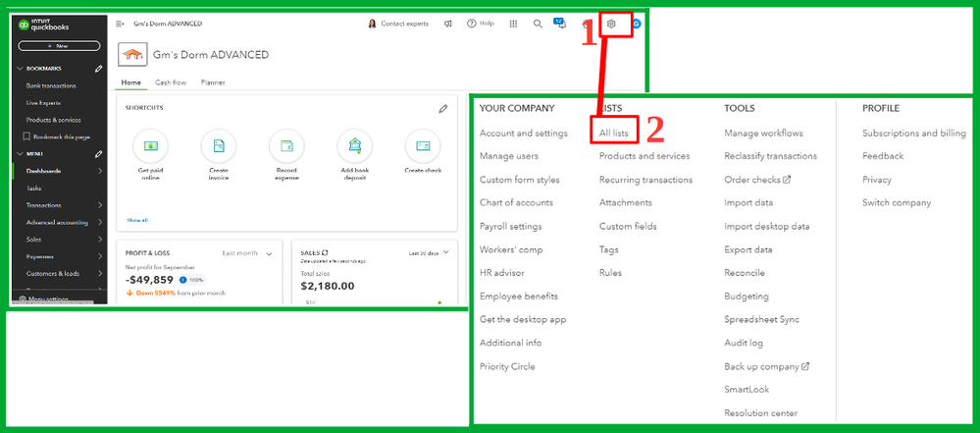Image resolution: width=980 pixels, height=433 pixels.
Task: Open Products and services under LISTS
Action: point(645,156)
